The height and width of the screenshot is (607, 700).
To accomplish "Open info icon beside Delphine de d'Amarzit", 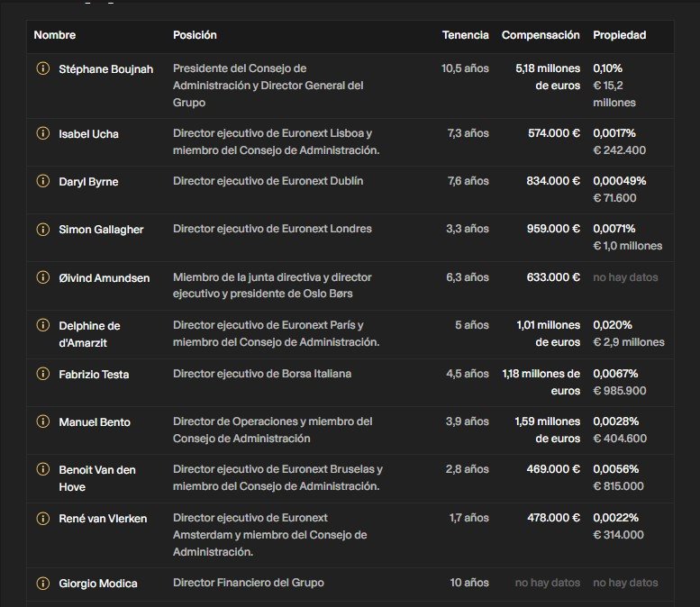I will click(43, 325).
